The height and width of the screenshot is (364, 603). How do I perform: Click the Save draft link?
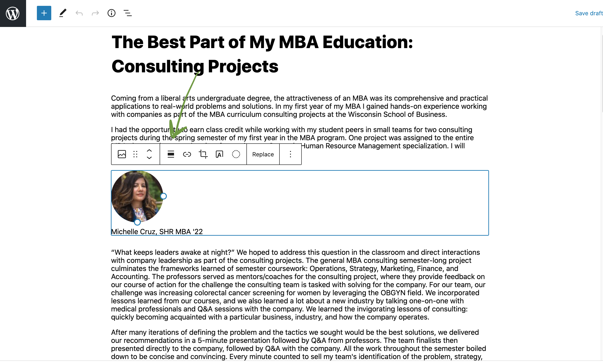[589, 13]
